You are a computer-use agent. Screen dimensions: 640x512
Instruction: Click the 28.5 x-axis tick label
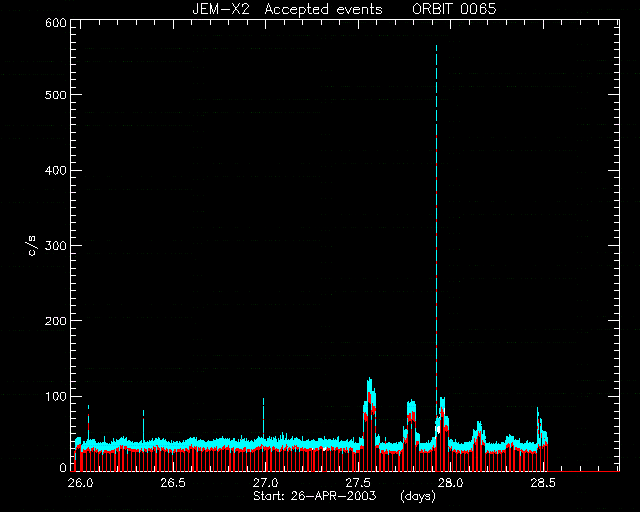(543, 483)
